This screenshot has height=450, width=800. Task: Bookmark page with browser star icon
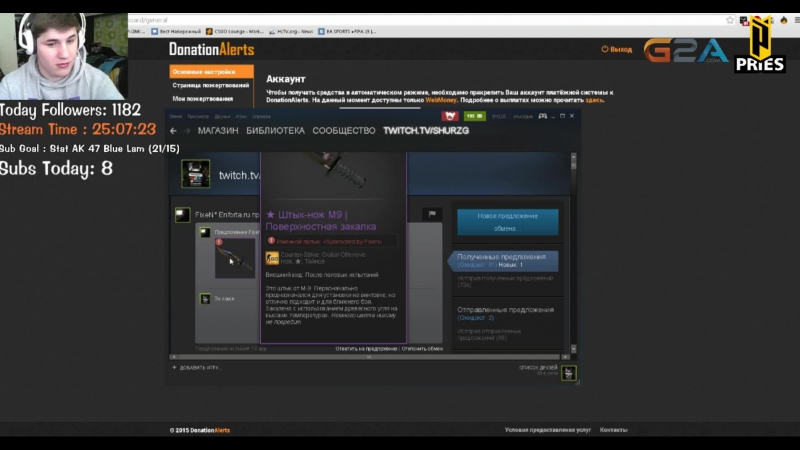pyautogui.click(x=730, y=20)
